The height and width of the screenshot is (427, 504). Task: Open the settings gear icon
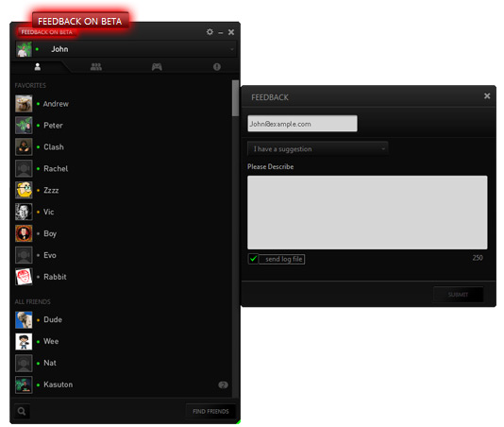pos(210,32)
